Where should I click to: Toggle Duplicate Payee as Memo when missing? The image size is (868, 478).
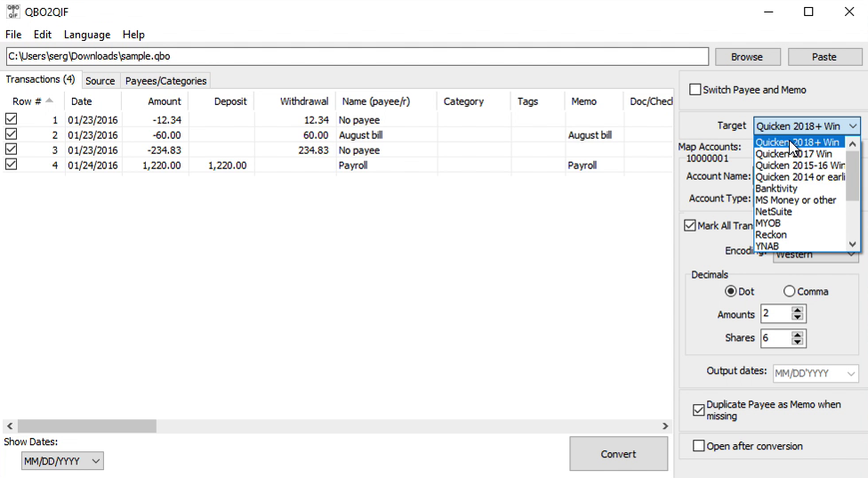coord(699,409)
